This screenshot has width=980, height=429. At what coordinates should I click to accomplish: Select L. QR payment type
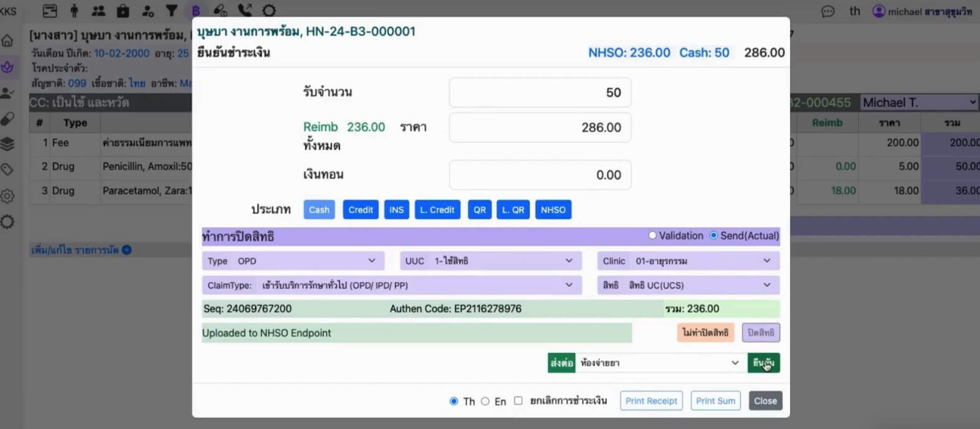click(513, 210)
